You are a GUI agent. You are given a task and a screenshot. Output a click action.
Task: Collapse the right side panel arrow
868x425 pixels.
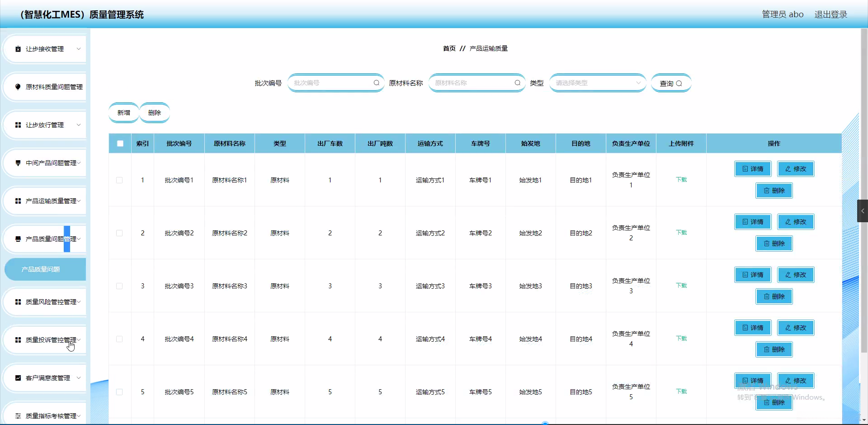pyautogui.click(x=863, y=211)
